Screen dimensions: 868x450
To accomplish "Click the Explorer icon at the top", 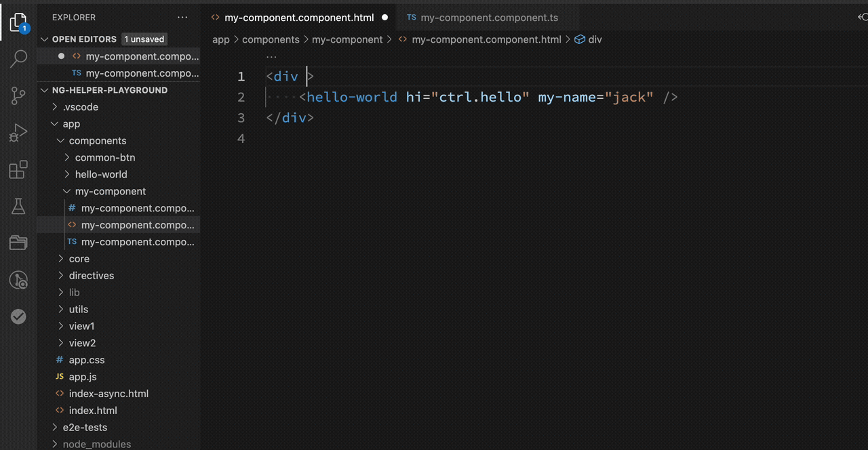I will coord(18,21).
